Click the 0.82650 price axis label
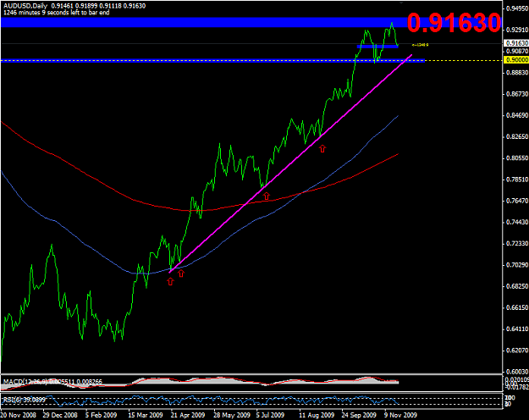 517,136
